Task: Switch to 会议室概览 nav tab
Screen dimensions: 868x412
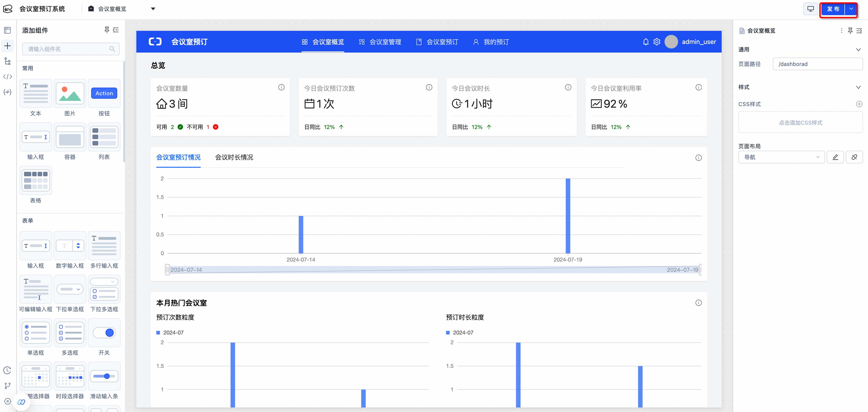Action: click(x=323, y=42)
